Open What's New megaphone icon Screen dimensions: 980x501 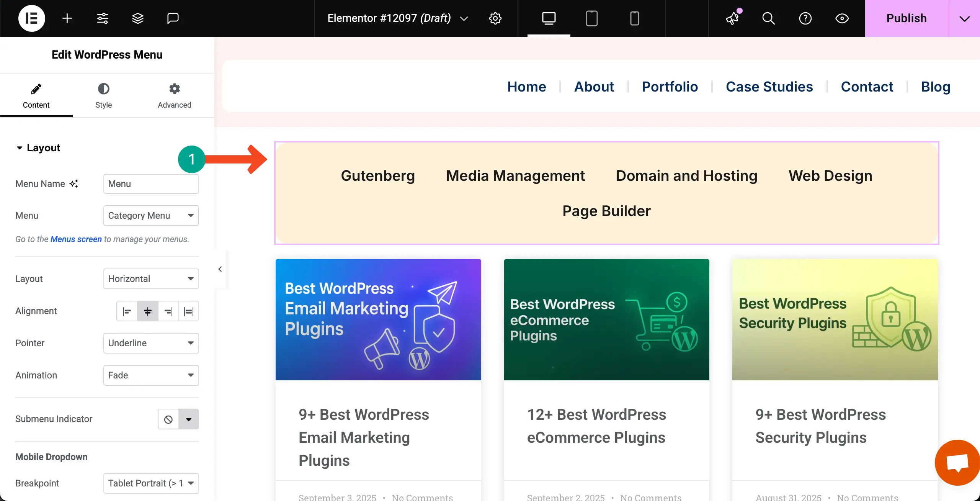point(733,18)
